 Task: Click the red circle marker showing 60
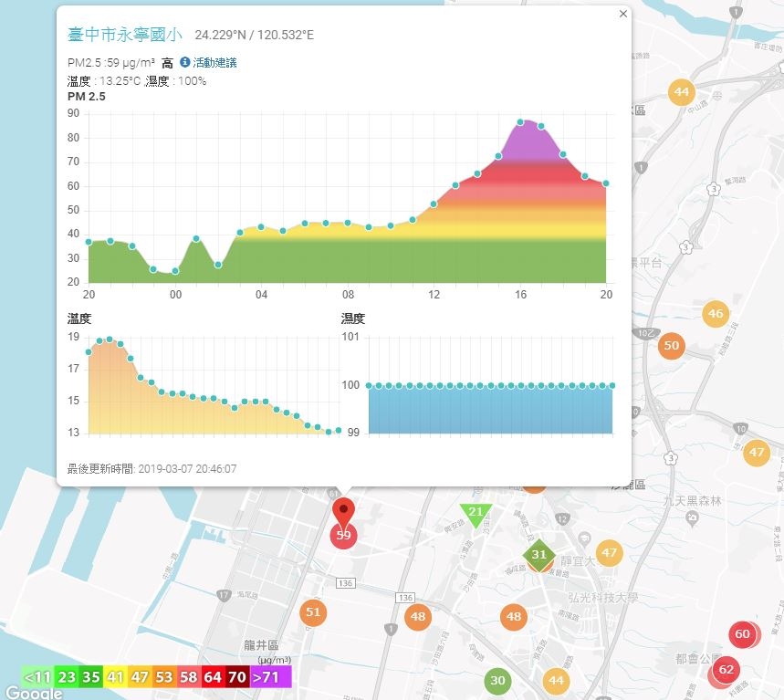[x=743, y=634]
